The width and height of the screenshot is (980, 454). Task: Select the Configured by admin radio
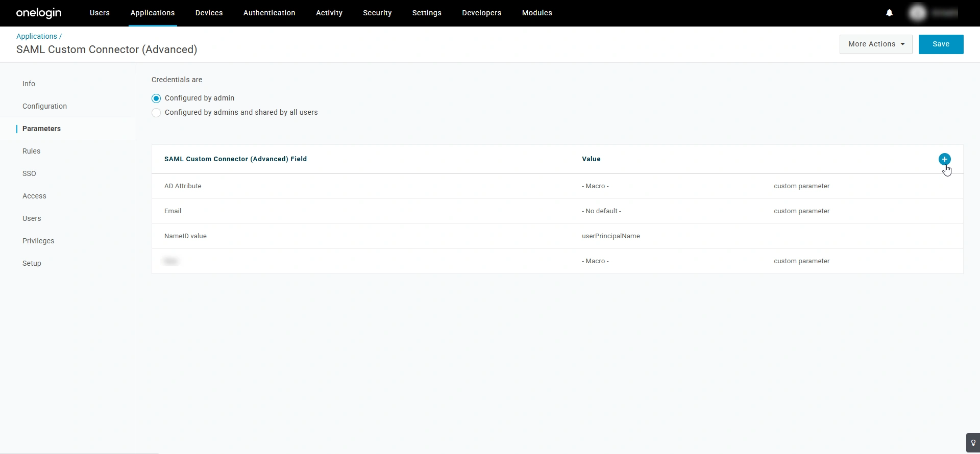point(156,98)
